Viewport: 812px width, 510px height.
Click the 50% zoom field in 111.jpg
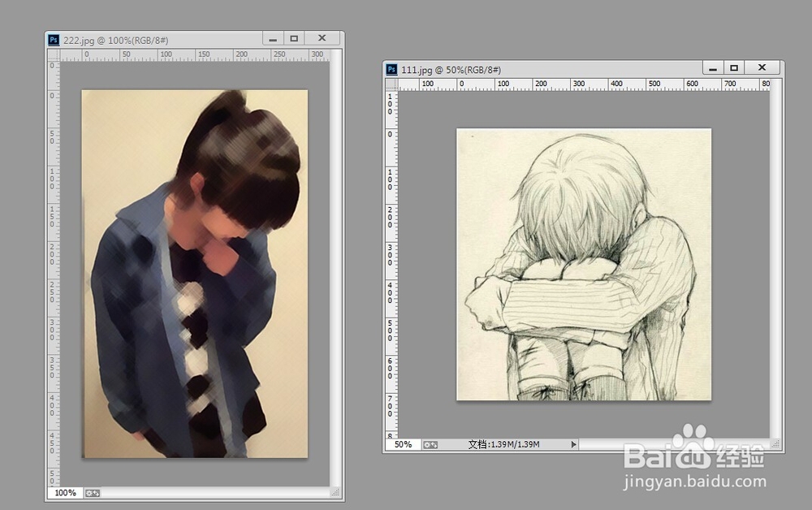403,444
